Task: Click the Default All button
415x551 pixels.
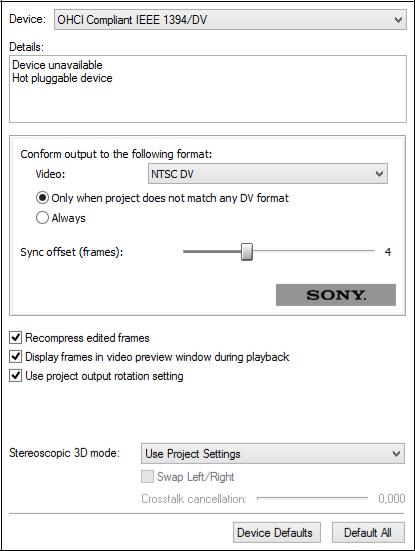Action: (x=368, y=532)
